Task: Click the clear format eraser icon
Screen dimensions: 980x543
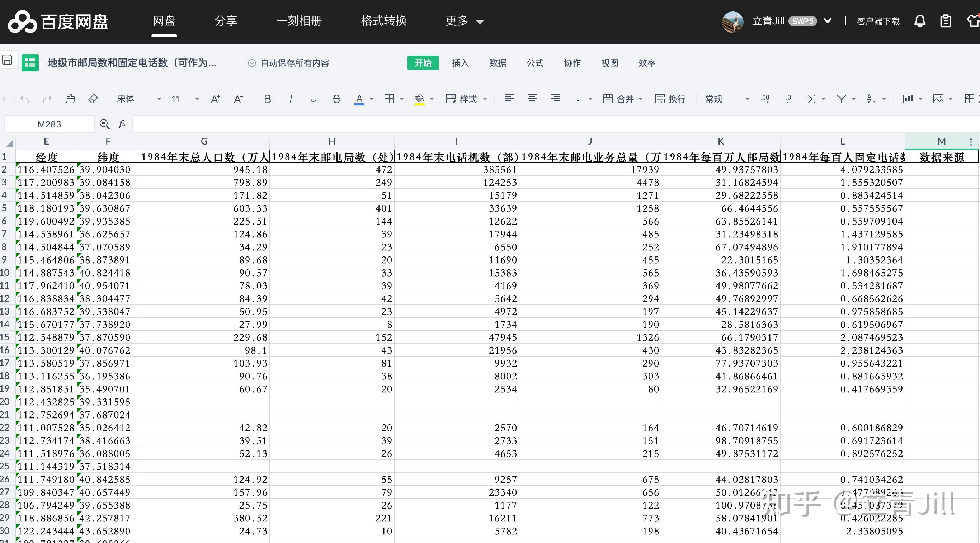Action: tap(93, 99)
